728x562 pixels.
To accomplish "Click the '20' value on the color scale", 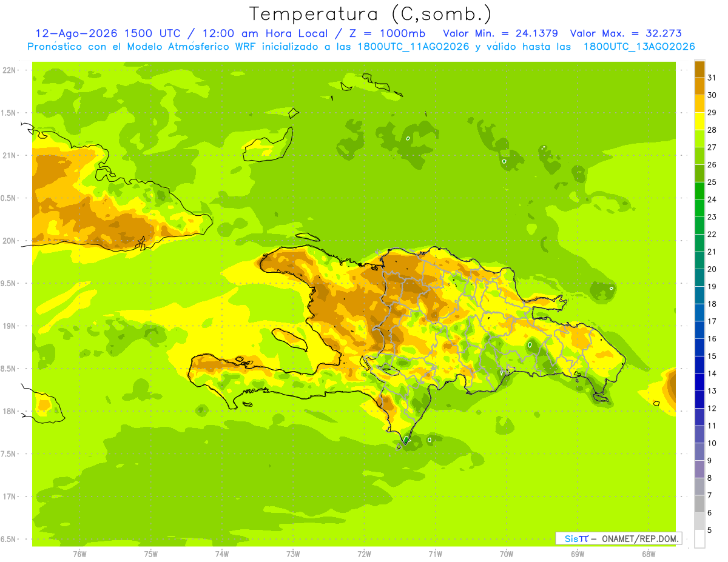I will 712,269.
